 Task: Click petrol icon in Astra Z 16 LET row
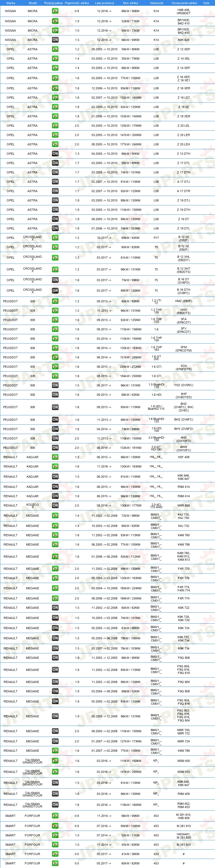[55, 98]
